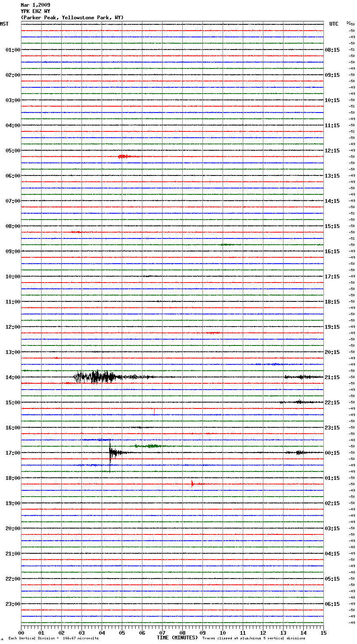Select the 14:00 MST time label
357x644 pixels.
point(13,377)
